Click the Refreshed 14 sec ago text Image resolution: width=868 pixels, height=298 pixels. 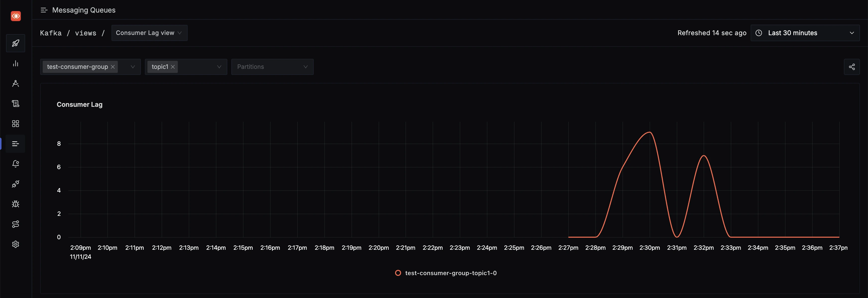pos(712,33)
